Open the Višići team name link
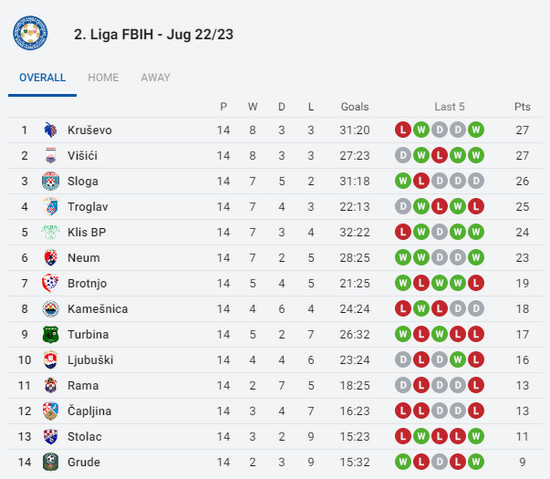The height and width of the screenshot is (479, 550). click(82, 156)
